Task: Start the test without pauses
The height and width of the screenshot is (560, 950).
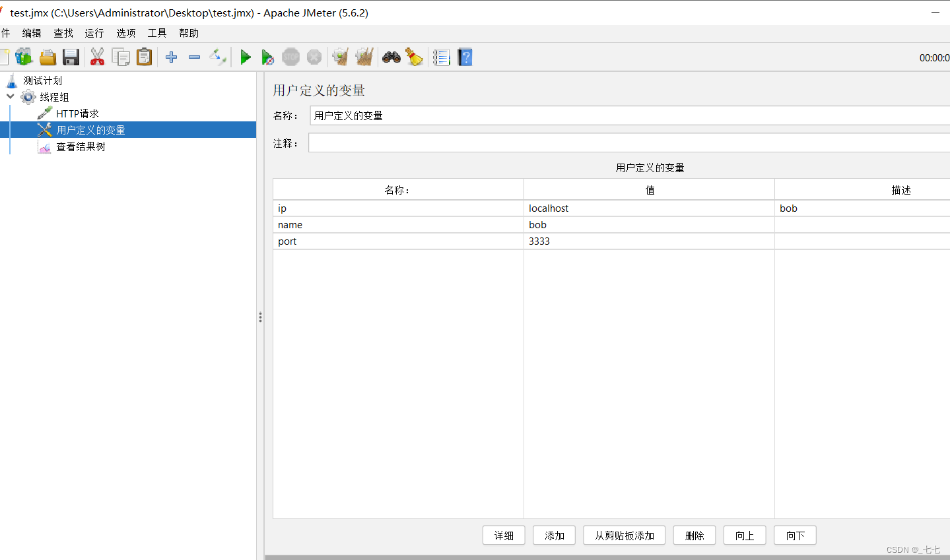Action: point(267,57)
